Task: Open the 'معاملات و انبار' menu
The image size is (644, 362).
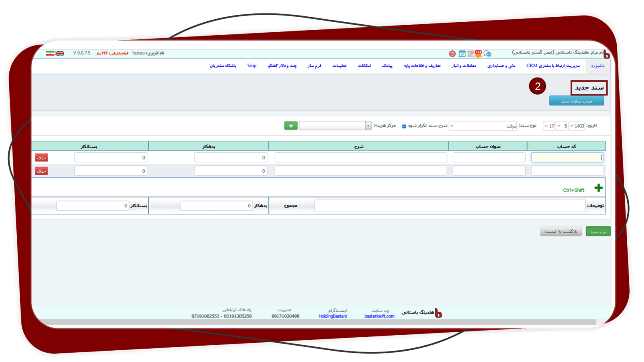Action: [464, 66]
